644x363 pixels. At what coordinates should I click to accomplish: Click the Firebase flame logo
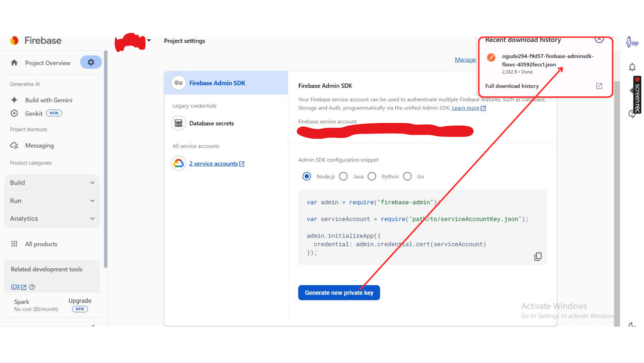click(x=15, y=40)
